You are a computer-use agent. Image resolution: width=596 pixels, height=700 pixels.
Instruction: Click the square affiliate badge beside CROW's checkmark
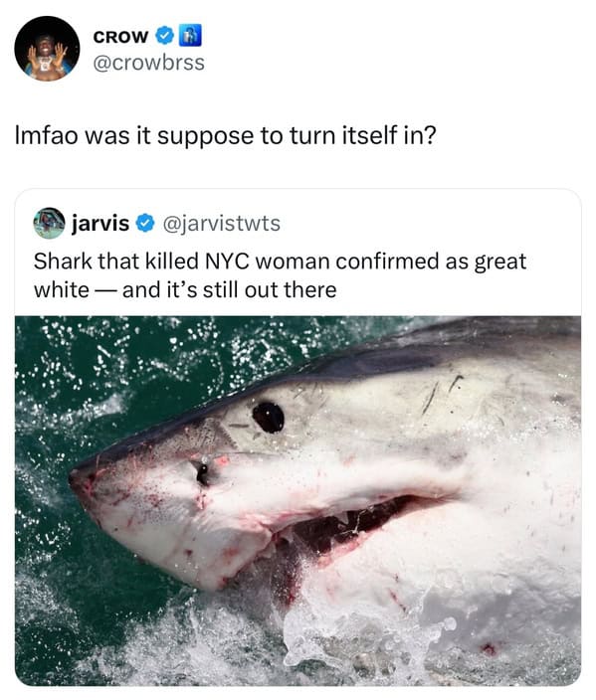tap(190, 36)
